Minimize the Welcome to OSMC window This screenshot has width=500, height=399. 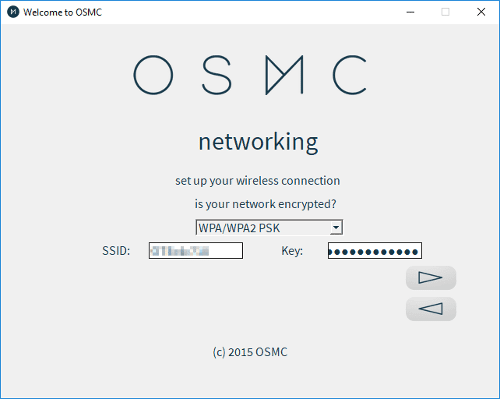pos(410,12)
